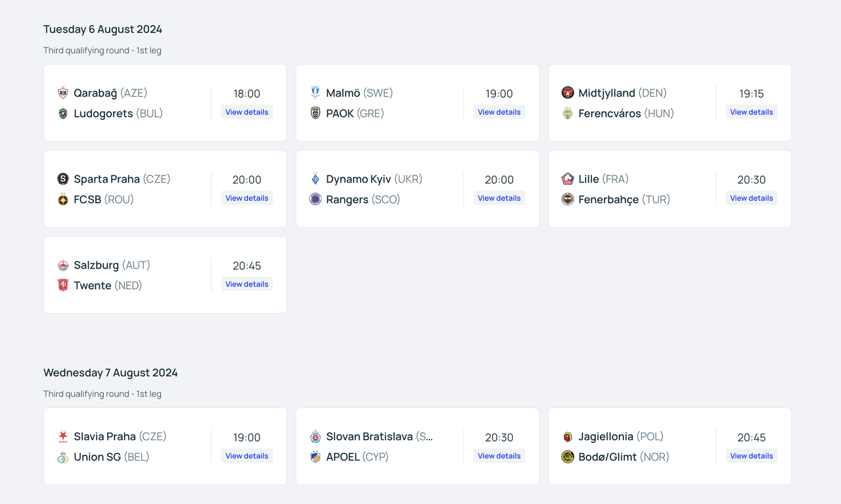Screen dimensions: 841x504
Task: Click the PAOK club crest
Action: pos(315,113)
